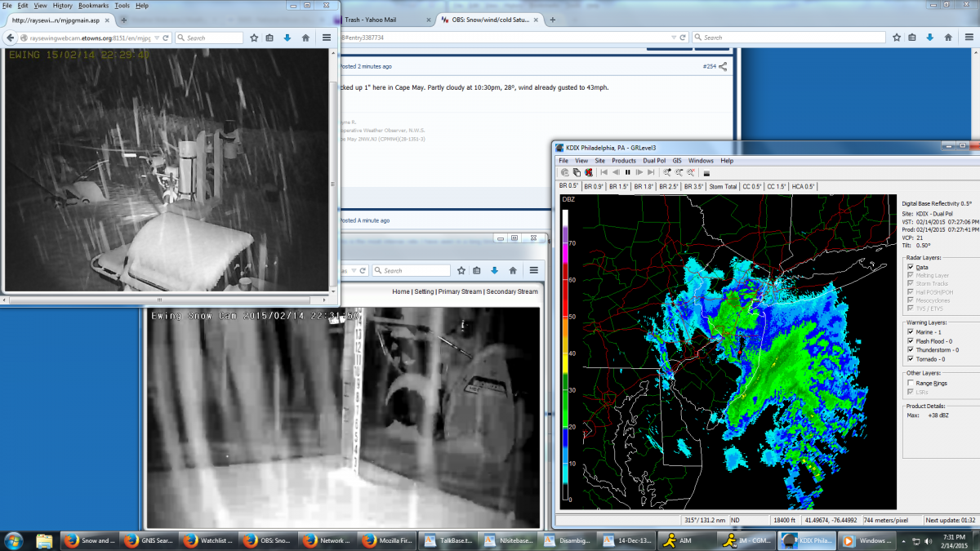
Task: Switch to Trash - Yahoo Mail tab
Action: point(372,19)
